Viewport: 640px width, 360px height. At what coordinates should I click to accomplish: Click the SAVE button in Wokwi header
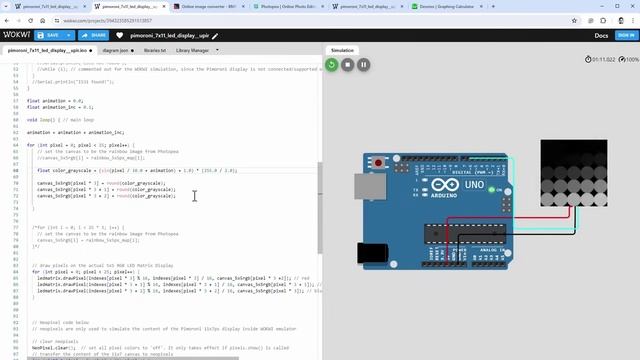(x=49, y=36)
